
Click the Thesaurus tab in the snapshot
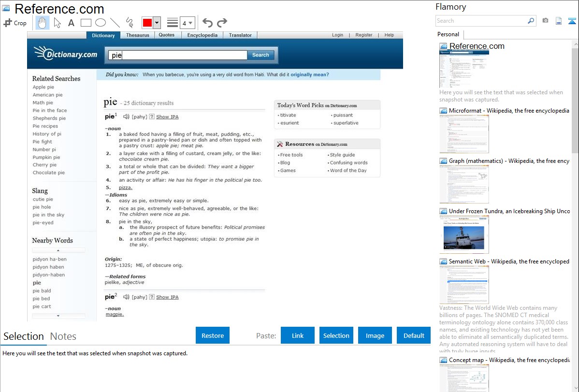(137, 35)
